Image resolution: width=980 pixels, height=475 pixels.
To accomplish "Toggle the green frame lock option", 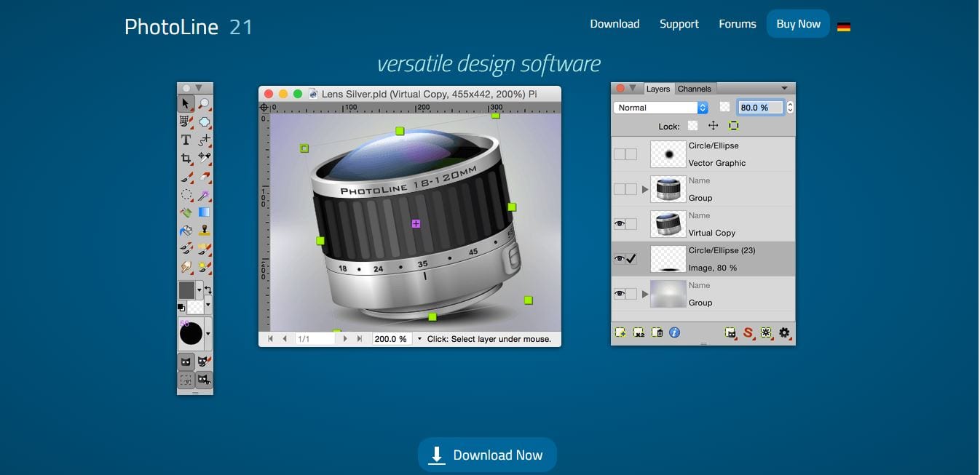I will (x=733, y=126).
